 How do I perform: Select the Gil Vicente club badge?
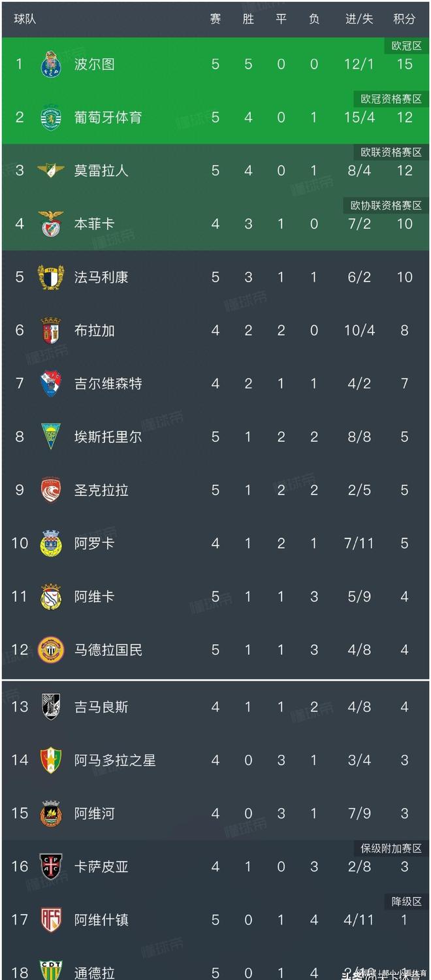coord(50,384)
